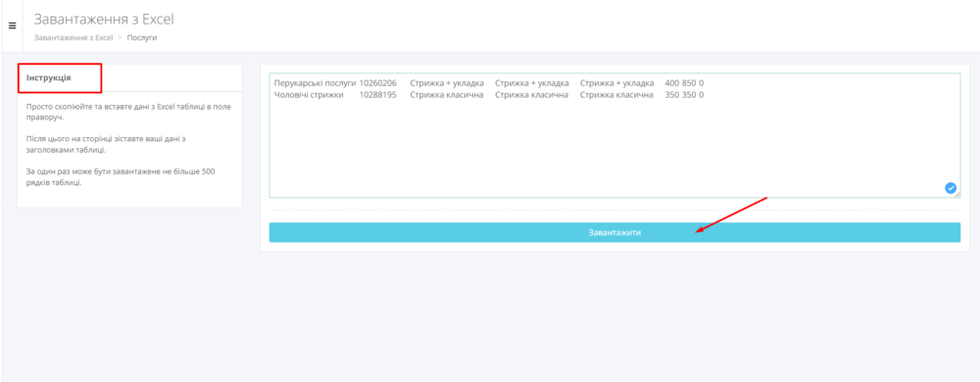
Task: Click the code 10288195 in textarea
Action: tap(377, 95)
